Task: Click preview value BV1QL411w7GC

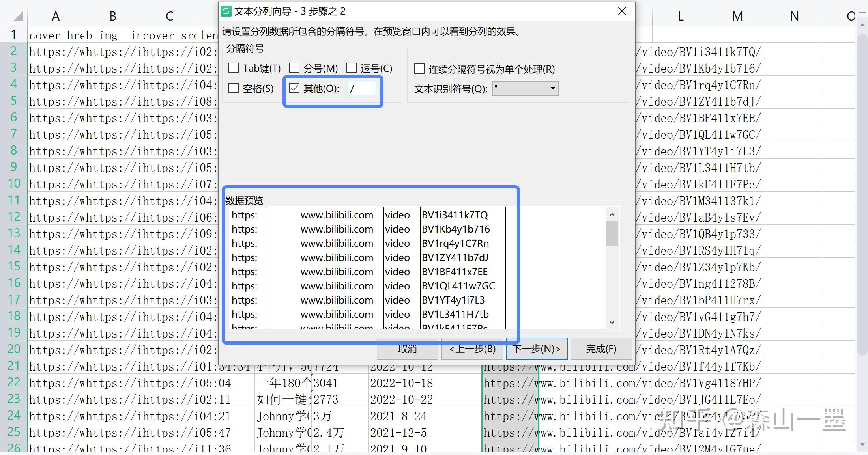Action: pos(458,286)
